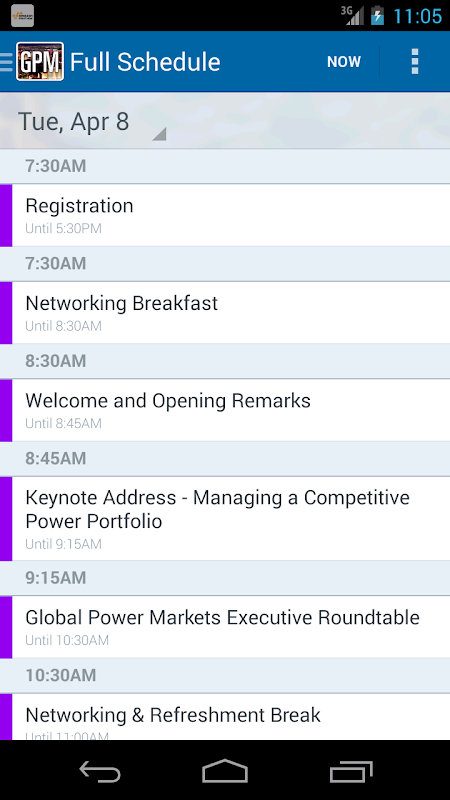Image resolution: width=450 pixels, height=800 pixels.
Task: Tap the battery charging icon
Action: (377, 15)
